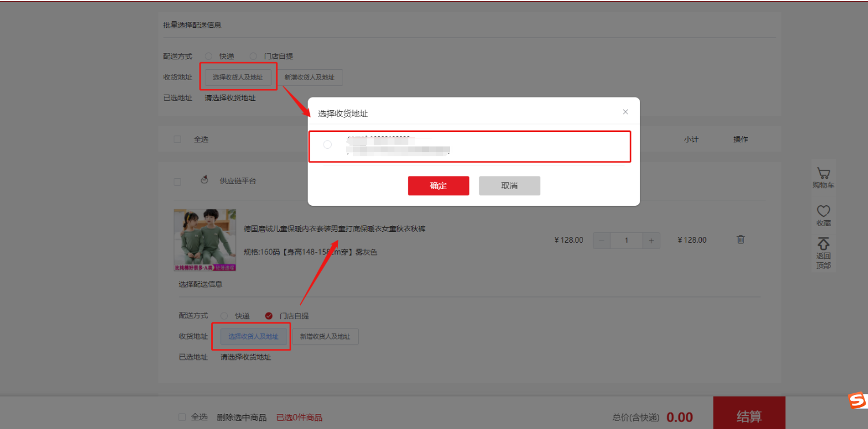This screenshot has height=429, width=868.
Task: Decrease product quantity with minus button
Action: click(602, 240)
